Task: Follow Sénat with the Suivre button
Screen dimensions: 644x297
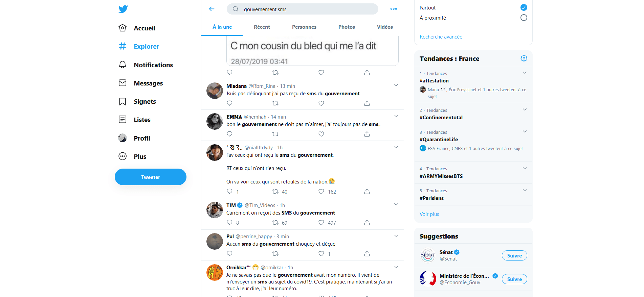Action: pyautogui.click(x=514, y=256)
